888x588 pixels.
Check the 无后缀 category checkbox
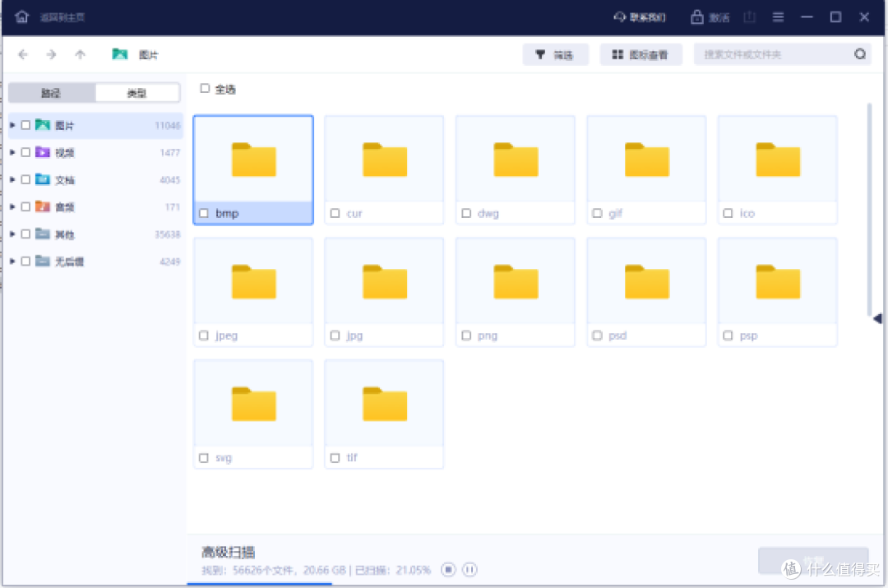pyautogui.click(x=25, y=262)
